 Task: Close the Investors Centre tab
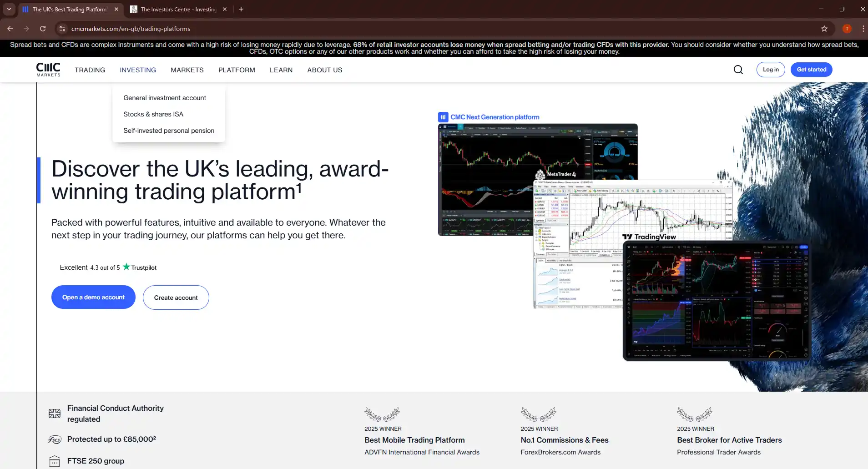[225, 9]
